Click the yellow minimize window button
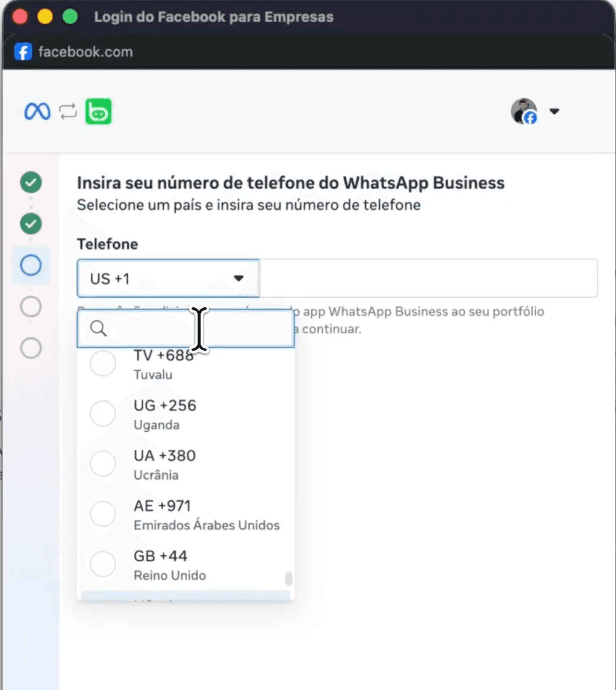 coord(45,17)
